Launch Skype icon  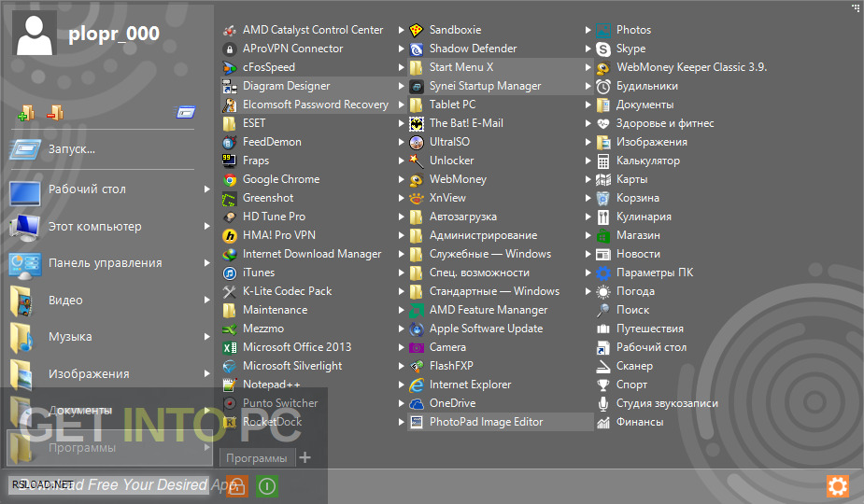(603, 49)
